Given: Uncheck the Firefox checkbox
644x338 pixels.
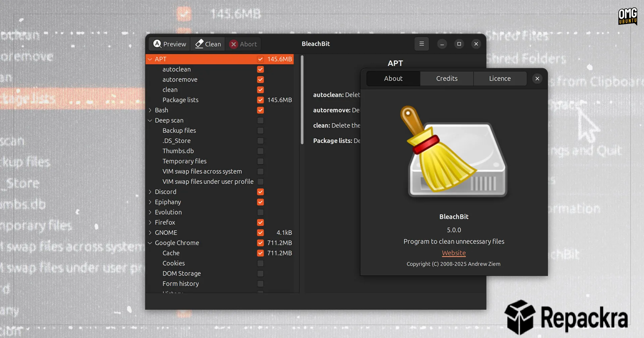Looking at the screenshot, I should pyautogui.click(x=260, y=222).
